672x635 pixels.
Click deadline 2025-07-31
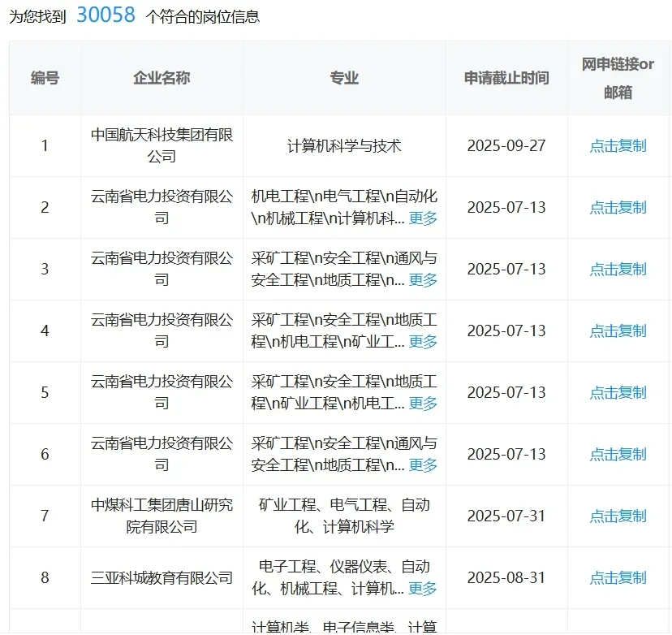tap(506, 516)
